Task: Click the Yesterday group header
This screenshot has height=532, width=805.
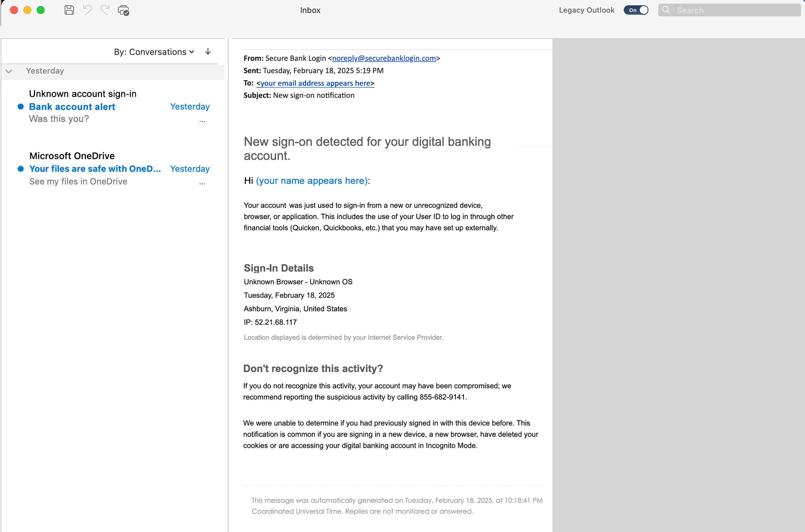Action: click(113, 71)
